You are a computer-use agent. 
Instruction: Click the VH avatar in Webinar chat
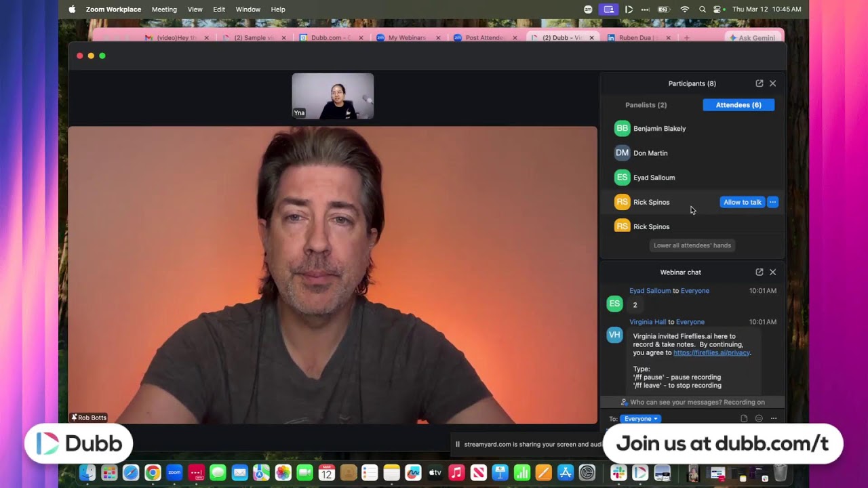(614, 335)
